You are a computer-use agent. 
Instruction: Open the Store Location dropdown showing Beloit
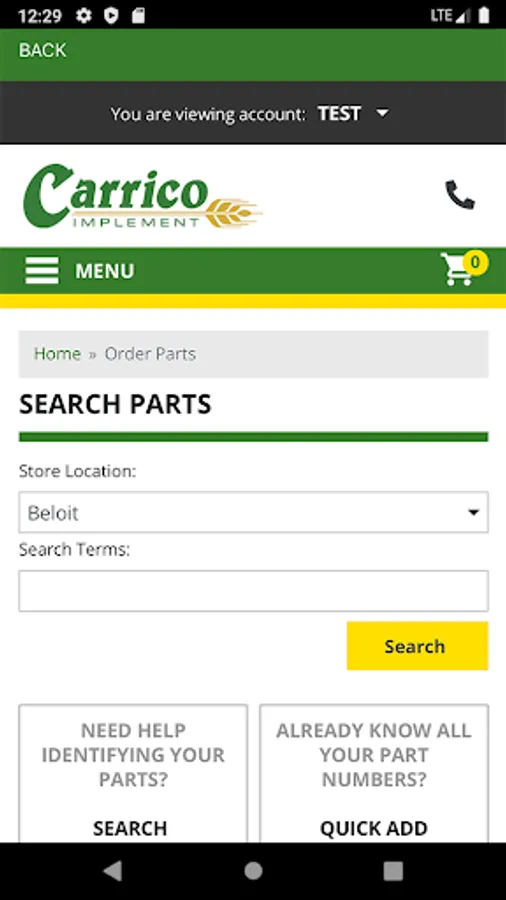click(x=254, y=512)
